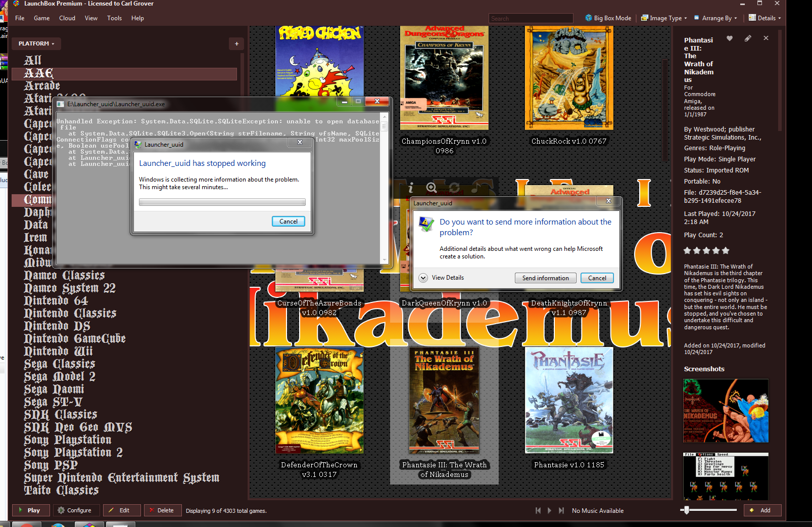The width and height of the screenshot is (812, 527).
Task: Select Nintendo GameCube platform
Action: click(x=74, y=339)
